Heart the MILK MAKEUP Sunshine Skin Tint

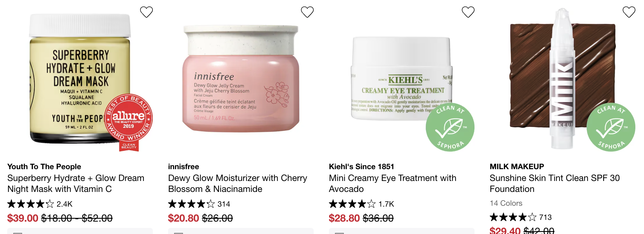tap(629, 12)
